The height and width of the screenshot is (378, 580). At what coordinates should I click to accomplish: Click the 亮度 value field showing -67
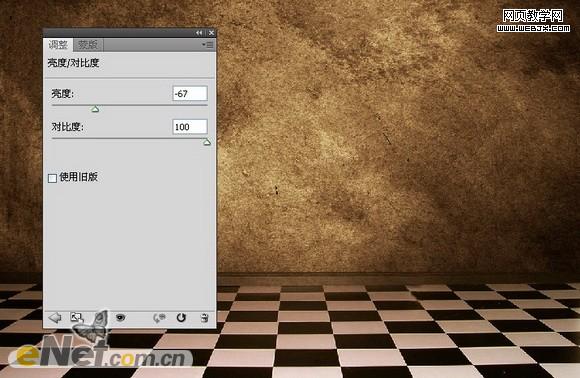point(190,94)
